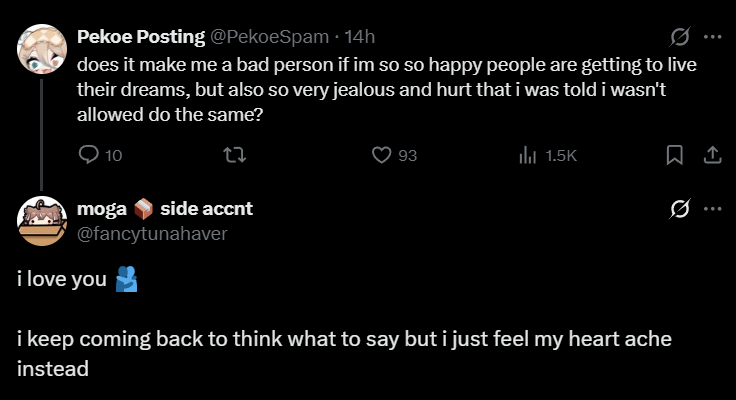
Task: Open Pekoe Posting's profile avatar
Action: [x=41, y=49]
